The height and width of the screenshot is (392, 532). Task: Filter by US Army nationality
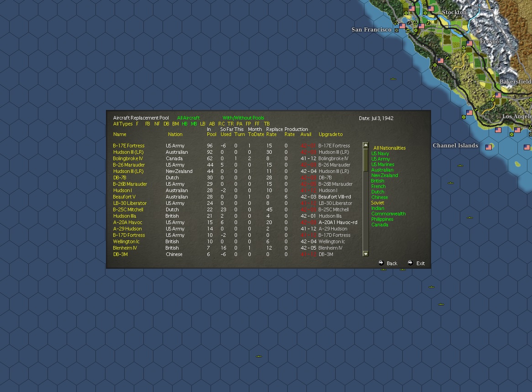pos(380,159)
